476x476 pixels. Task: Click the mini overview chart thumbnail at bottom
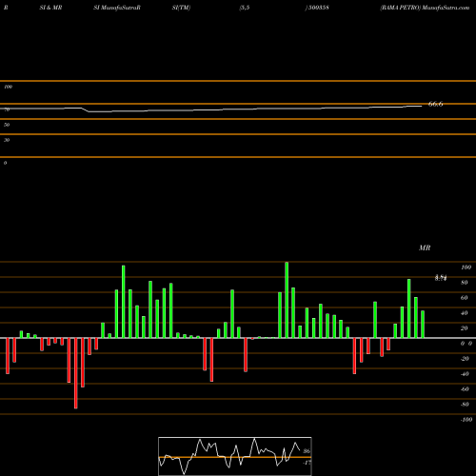[x=235, y=456]
